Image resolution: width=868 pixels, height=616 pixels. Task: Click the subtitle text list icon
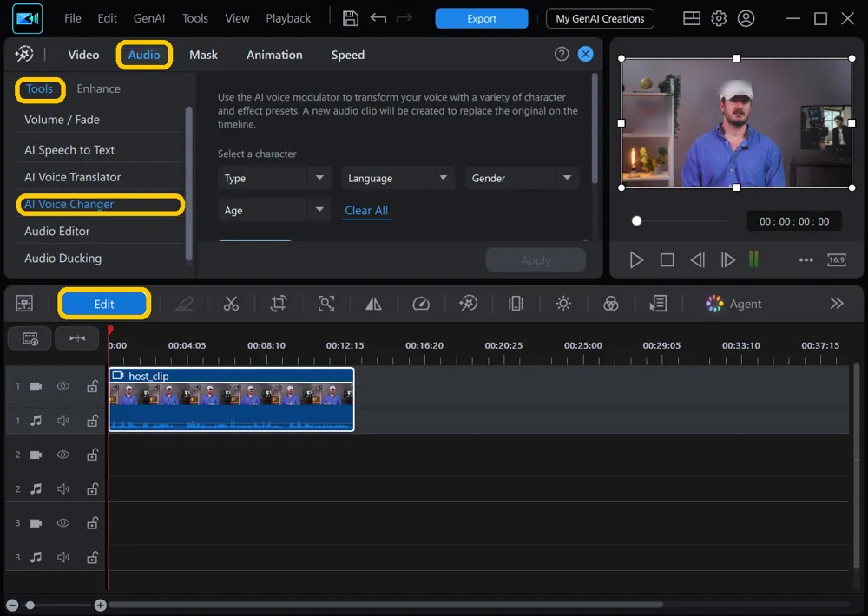pyautogui.click(x=658, y=304)
